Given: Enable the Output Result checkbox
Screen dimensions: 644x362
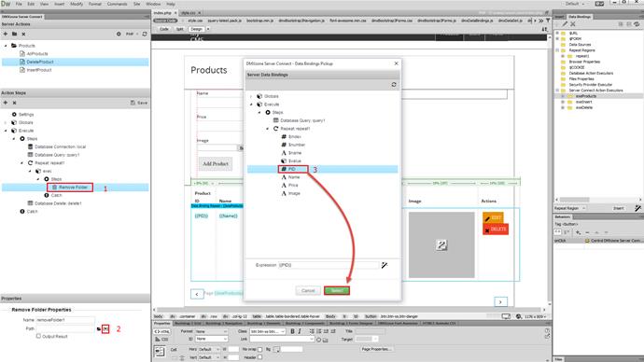Looking at the screenshot, I should pyautogui.click(x=38, y=336).
